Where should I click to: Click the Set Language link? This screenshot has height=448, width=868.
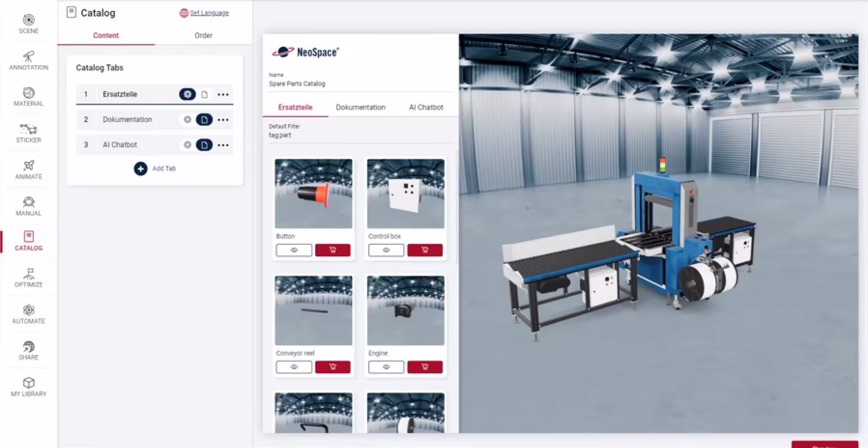coord(209,13)
